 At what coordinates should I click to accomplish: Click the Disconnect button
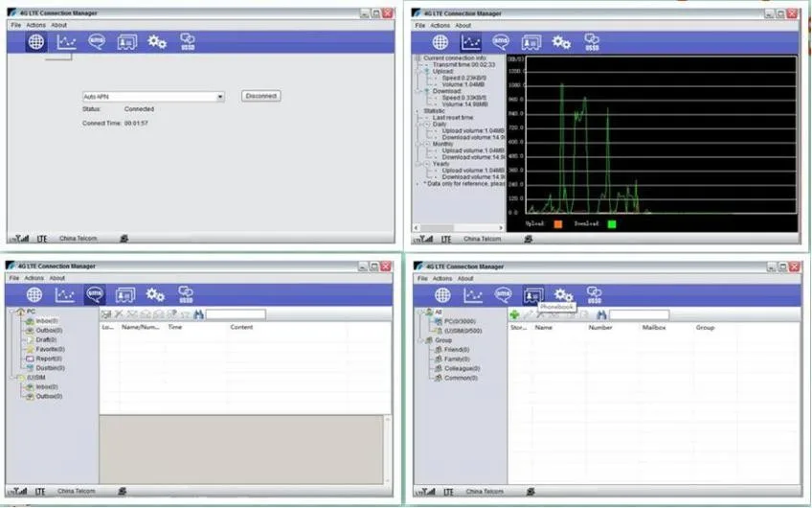[x=261, y=96]
